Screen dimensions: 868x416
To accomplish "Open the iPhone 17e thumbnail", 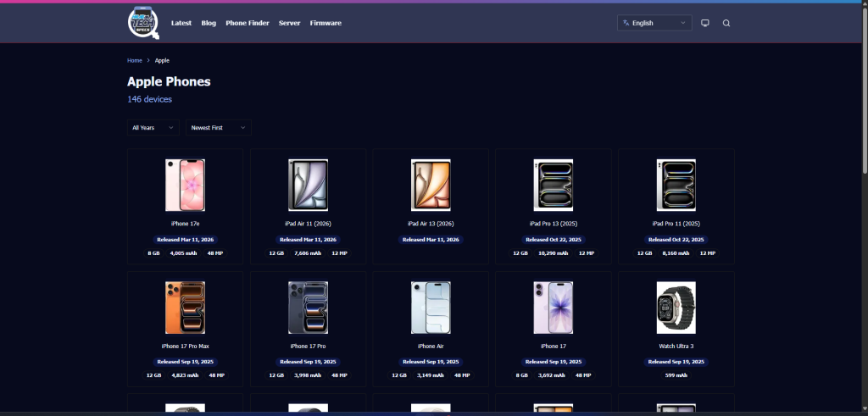I will pyautogui.click(x=185, y=186).
